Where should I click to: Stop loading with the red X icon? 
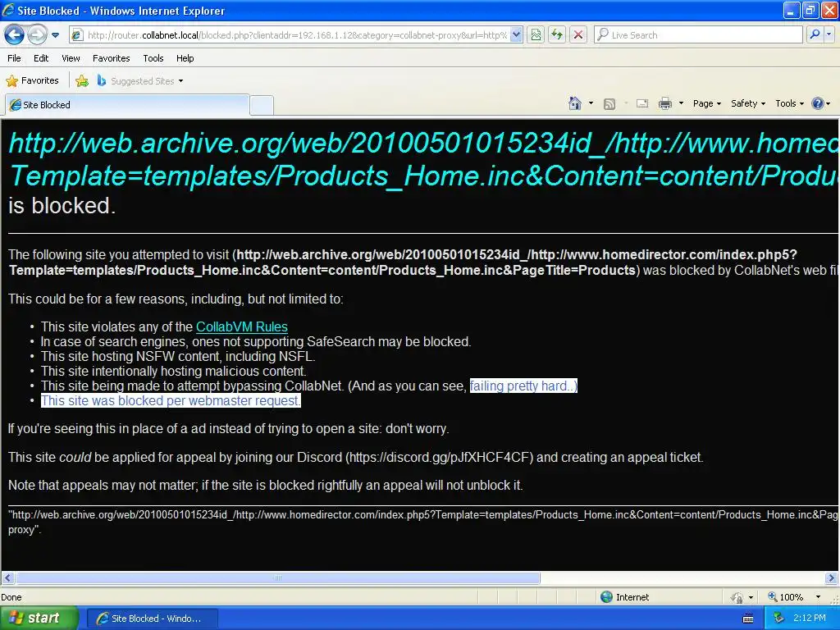click(578, 35)
